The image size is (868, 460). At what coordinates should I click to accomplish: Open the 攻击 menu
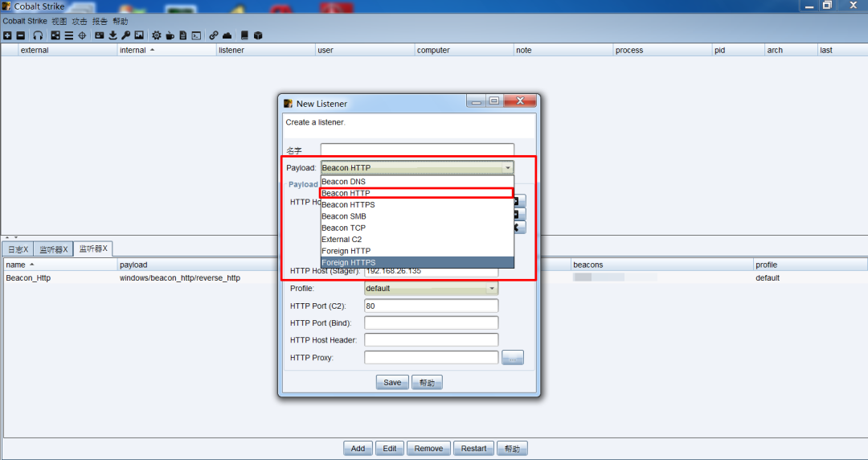(80, 21)
